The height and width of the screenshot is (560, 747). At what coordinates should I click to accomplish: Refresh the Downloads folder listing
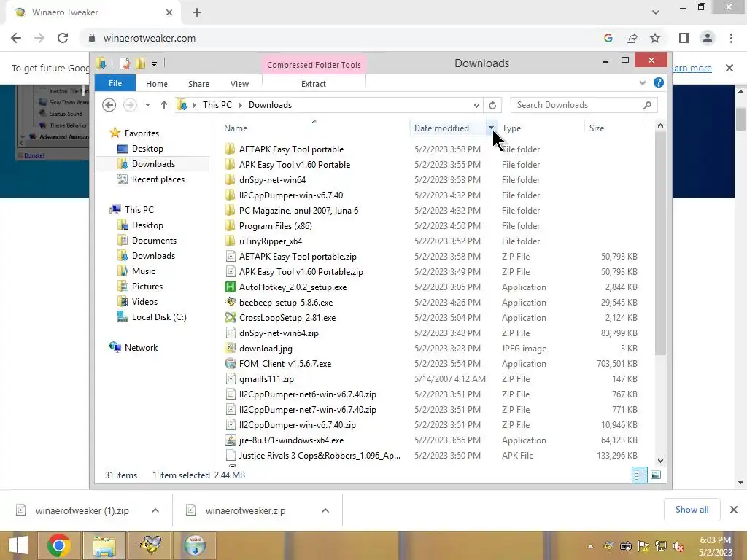coord(492,105)
